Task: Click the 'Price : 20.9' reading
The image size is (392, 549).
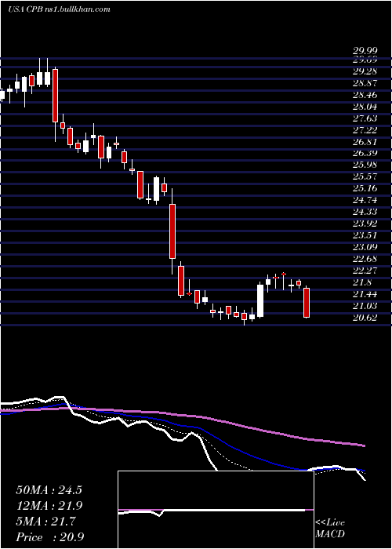Action: 49,537
